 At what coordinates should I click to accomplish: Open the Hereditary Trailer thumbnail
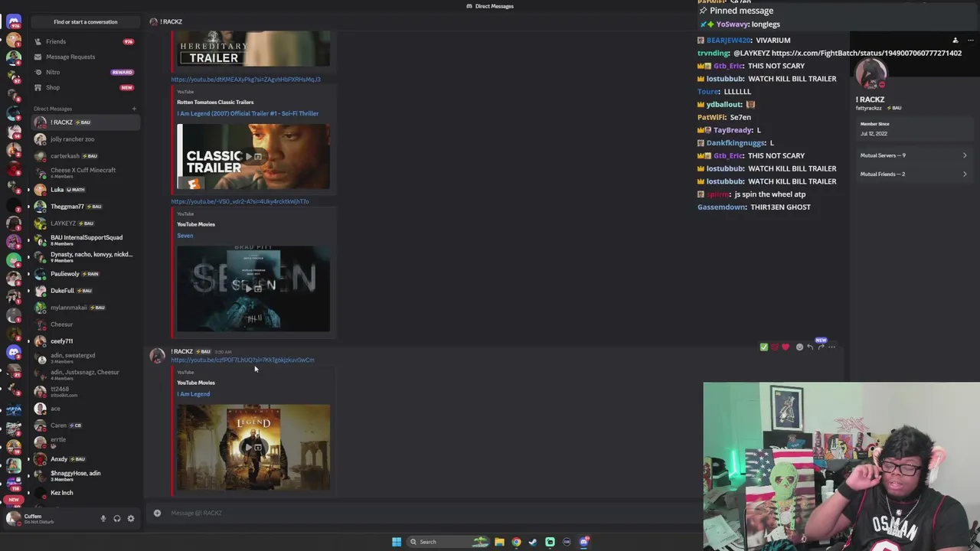253,49
